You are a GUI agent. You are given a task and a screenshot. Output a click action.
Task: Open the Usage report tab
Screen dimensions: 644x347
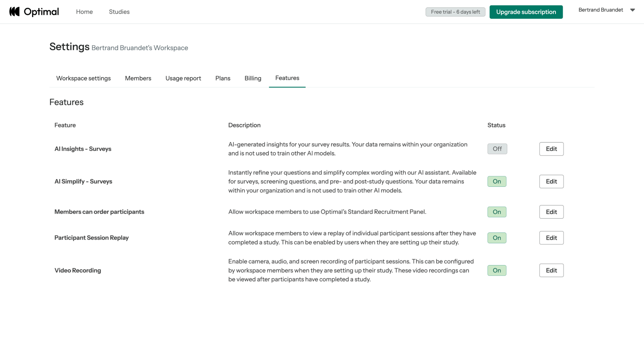(x=183, y=78)
